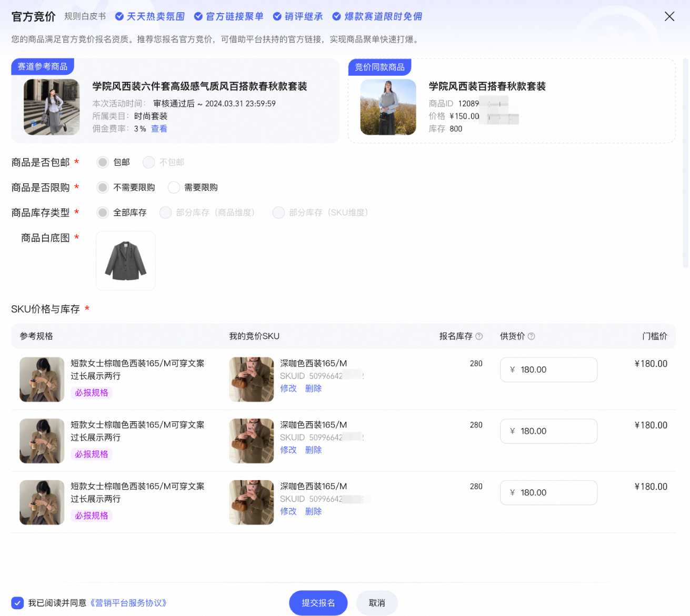Click first row 门槛价 ¥180.00
The image size is (690, 616).
coord(651,364)
